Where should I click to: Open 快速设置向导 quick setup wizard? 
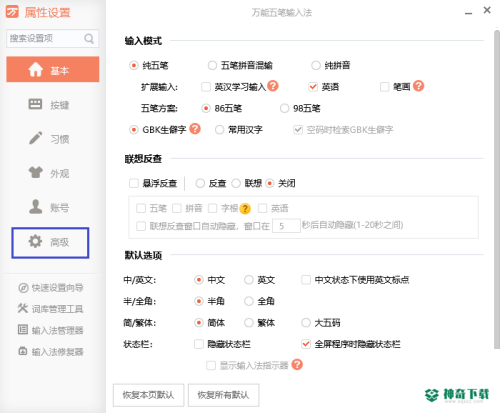click(x=51, y=288)
